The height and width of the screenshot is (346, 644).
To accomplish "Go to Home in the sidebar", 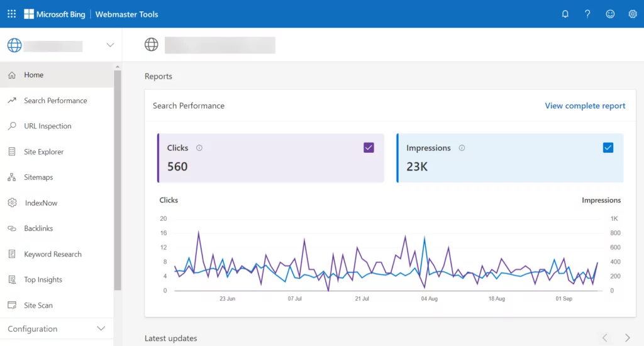I will tap(57, 75).
